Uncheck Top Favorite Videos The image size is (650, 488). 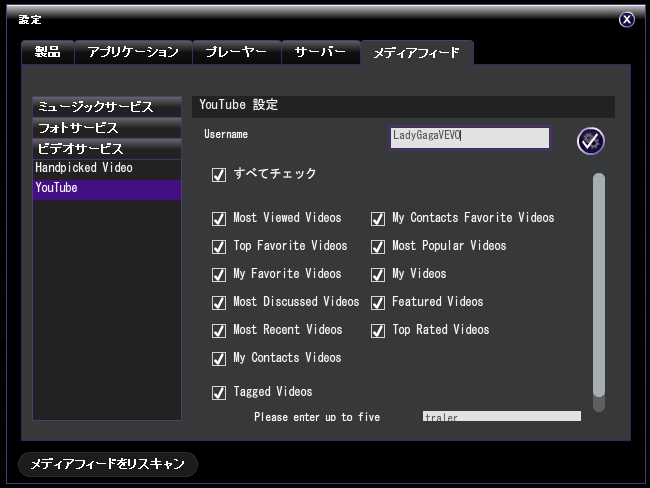coord(219,247)
